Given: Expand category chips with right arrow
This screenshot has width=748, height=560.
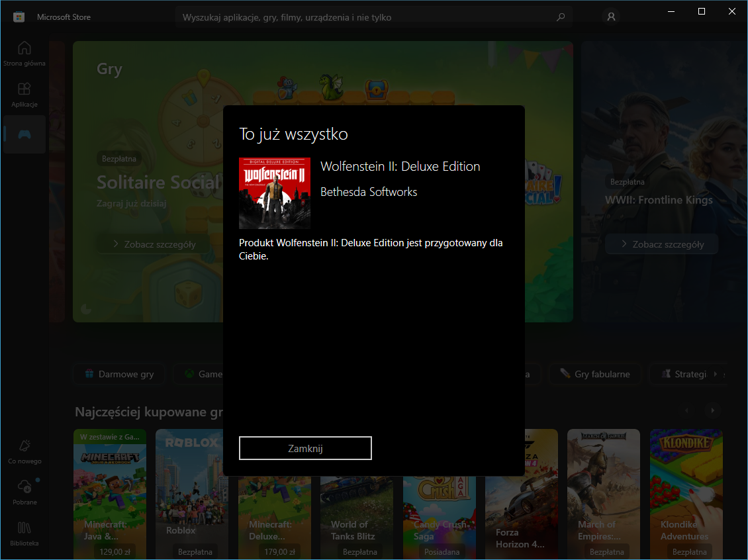Looking at the screenshot, I should (x=715, y=374).
